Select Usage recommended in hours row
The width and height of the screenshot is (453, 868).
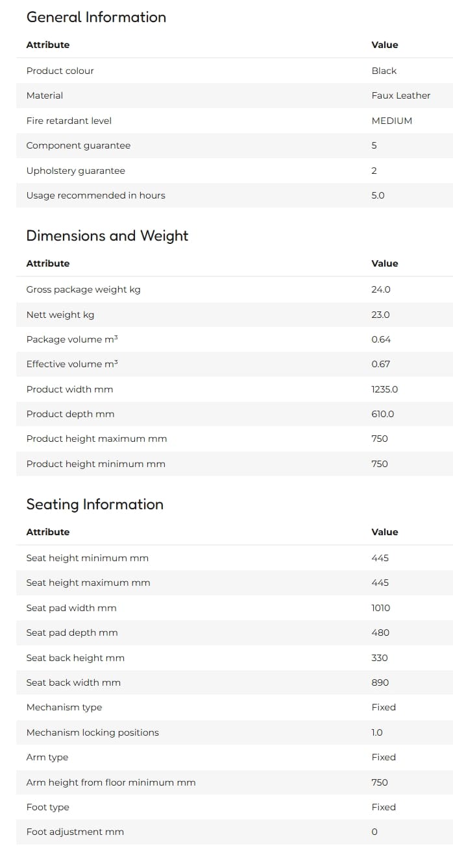(x=234, y=195)
